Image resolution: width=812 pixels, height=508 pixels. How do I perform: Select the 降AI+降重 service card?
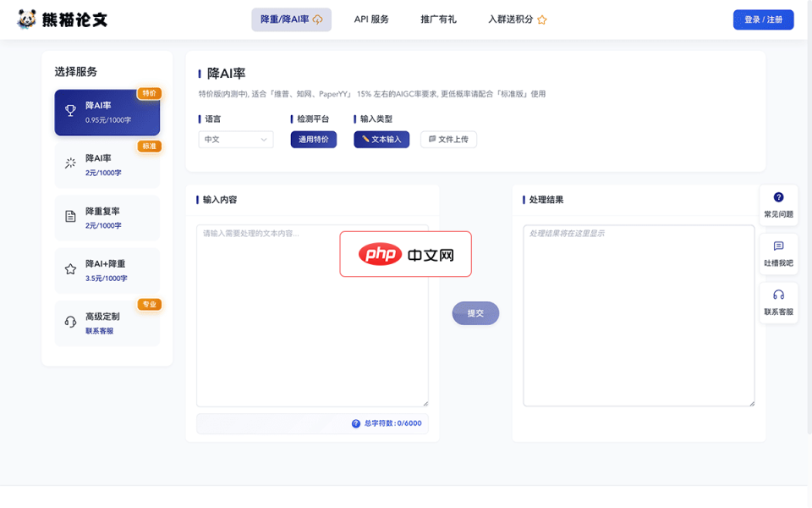click(x=107, y=271)
